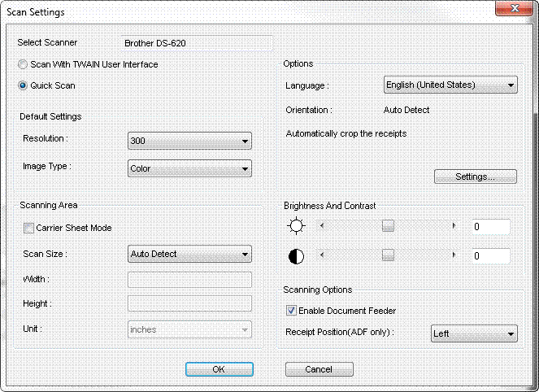Expand the Image Type dropdown
Image resolution: width=539 pixels, height=392 pixels.
(189, 169)
